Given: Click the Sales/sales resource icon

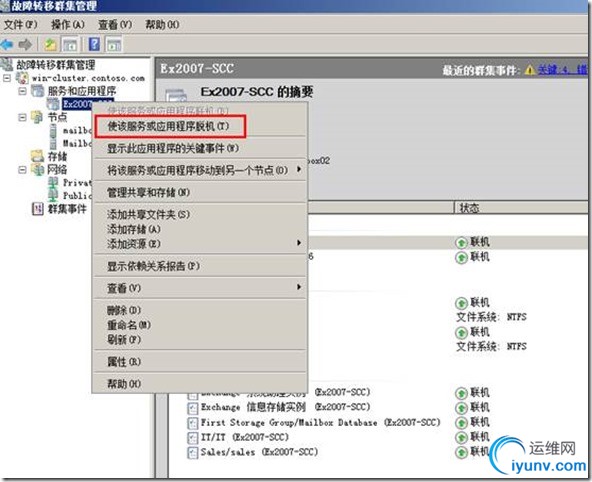Looking at the screenshot, I should point(193,452).
